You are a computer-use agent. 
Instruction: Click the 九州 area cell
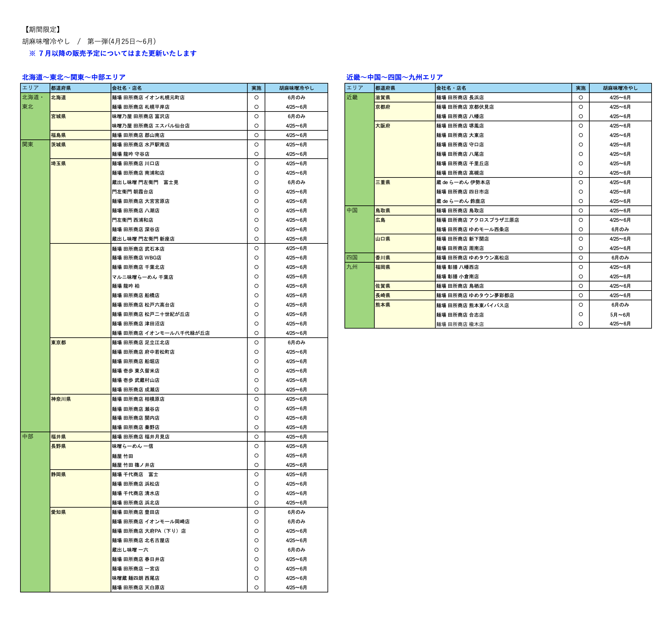click(359, 295)
